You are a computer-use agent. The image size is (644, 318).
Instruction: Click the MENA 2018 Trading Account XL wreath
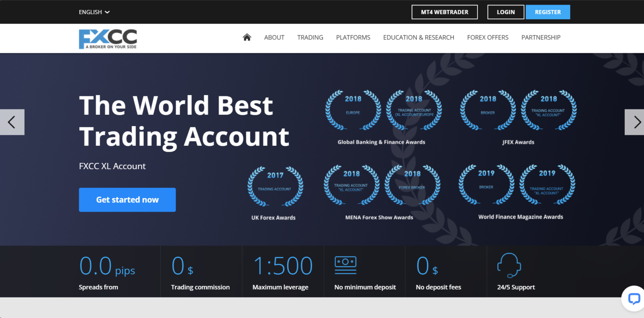click(x=351, y=185)
